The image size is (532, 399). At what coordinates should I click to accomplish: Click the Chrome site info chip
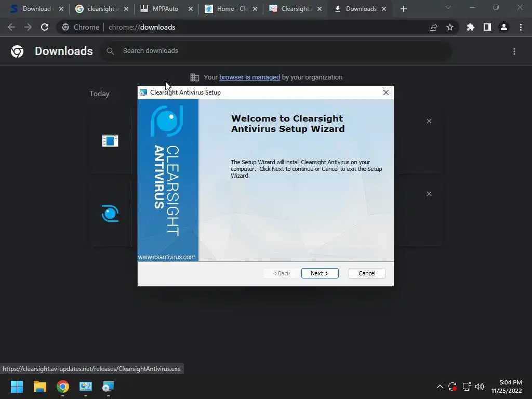81,27
